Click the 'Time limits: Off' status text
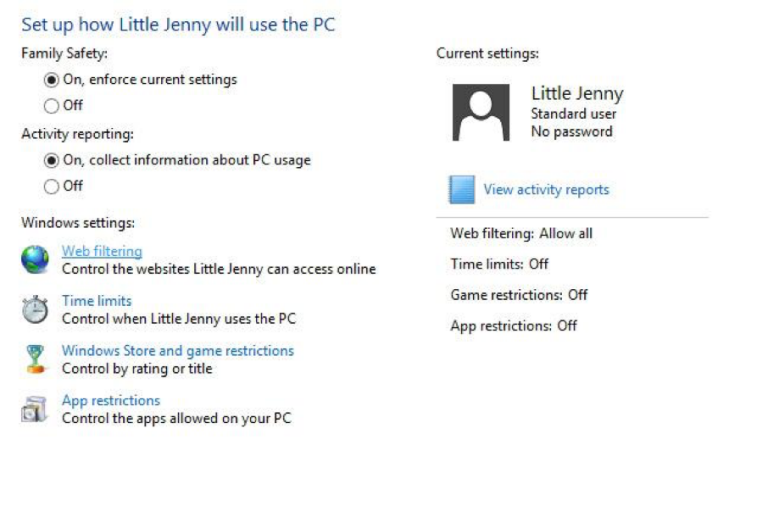Viewport: 768px width, 512px height. pos(499,264)
